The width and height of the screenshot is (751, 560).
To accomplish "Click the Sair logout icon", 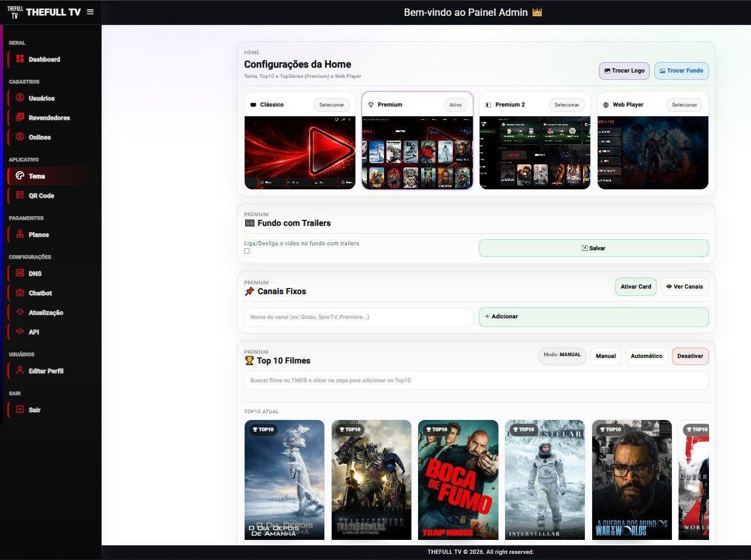I will pos(20,410).
